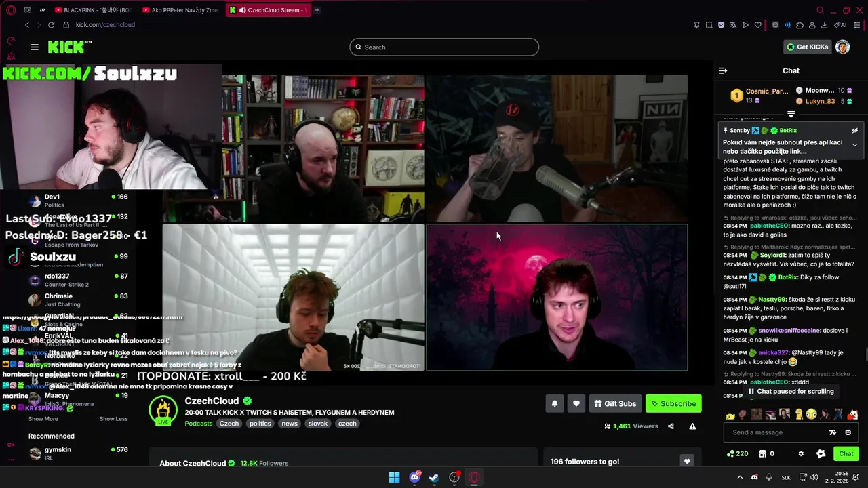Share the stream icon
The width and height of the screenshot is (868, 488).
point(671,426)
